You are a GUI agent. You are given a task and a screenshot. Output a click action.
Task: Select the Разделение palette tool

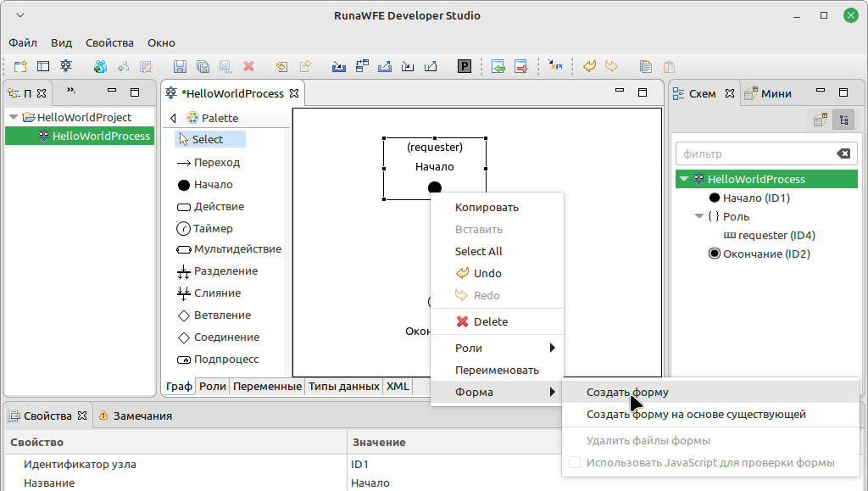click(218, 271)
